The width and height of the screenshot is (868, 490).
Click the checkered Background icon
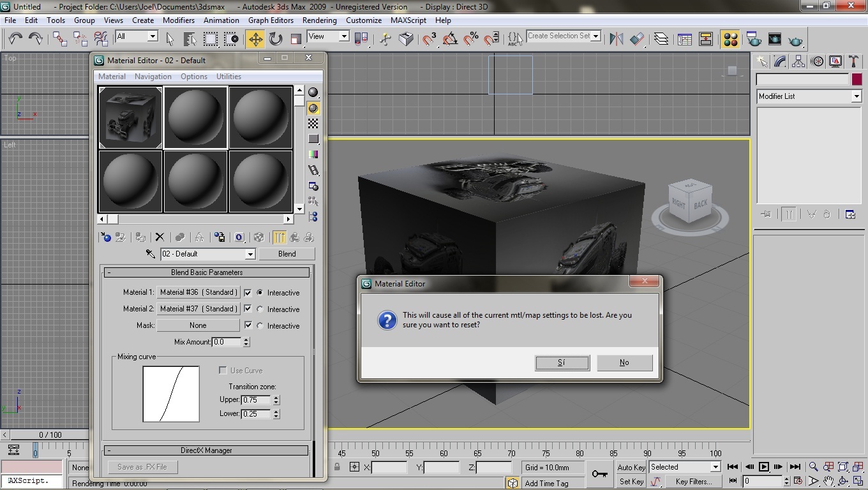click(313, 123)
